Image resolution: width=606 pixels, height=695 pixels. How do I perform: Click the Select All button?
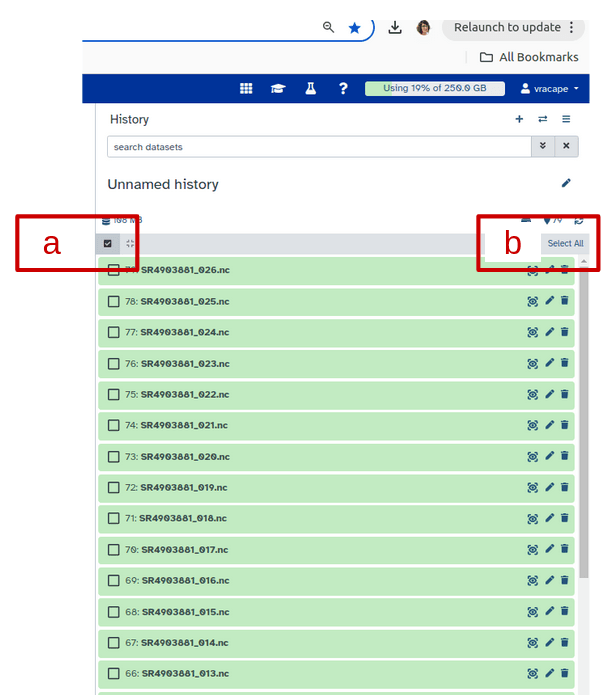tap(565, 243)
